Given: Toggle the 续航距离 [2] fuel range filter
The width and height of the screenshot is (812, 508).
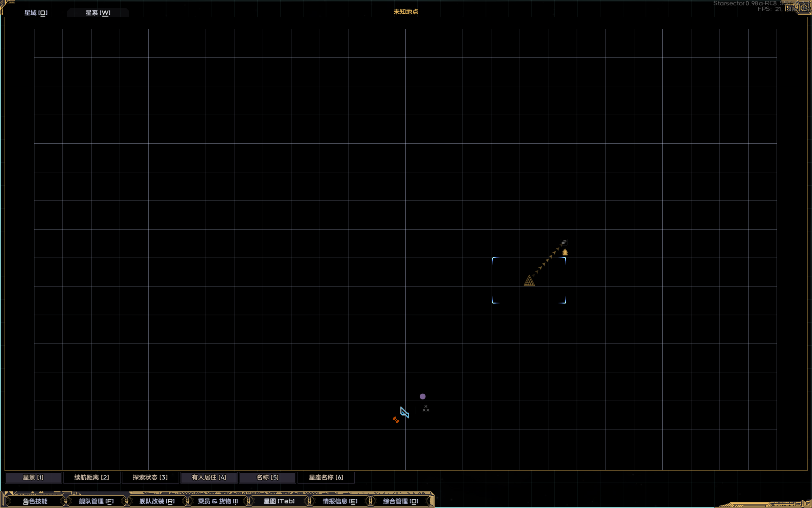Looking at the screenshot, I should (92, 478).
